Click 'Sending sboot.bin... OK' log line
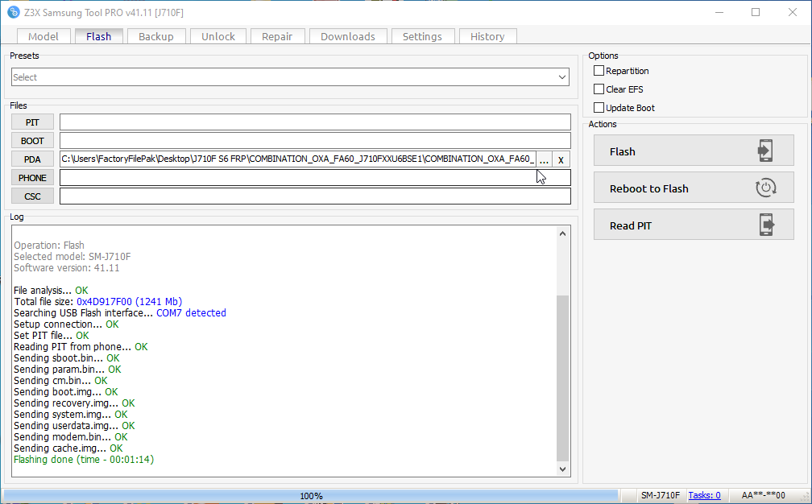Viewport: 812px width, 504px height. (x=66, y=357)
